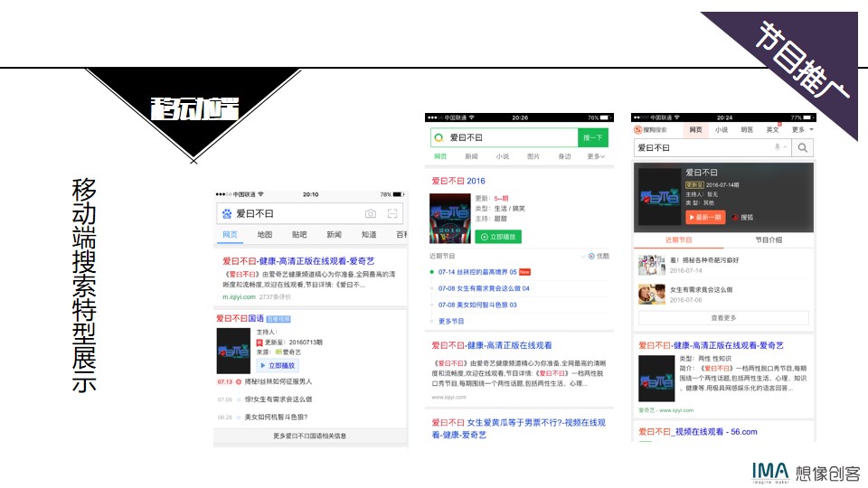Tap thumbnail beside 女生有需求竟会这么做 2016-07-06
868x488 pixels.
coord(652,294)
